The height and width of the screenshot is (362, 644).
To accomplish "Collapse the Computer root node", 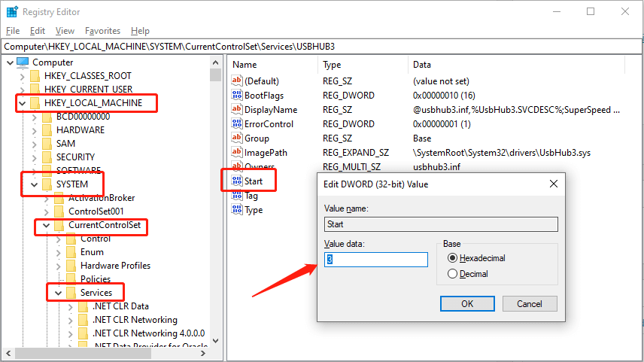I will coord(11,62).
